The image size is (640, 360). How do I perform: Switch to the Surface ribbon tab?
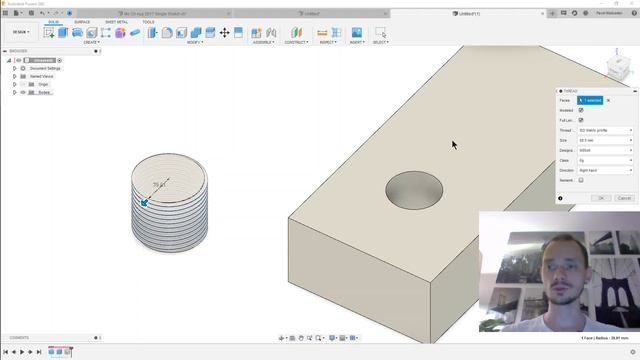[82, 22]
